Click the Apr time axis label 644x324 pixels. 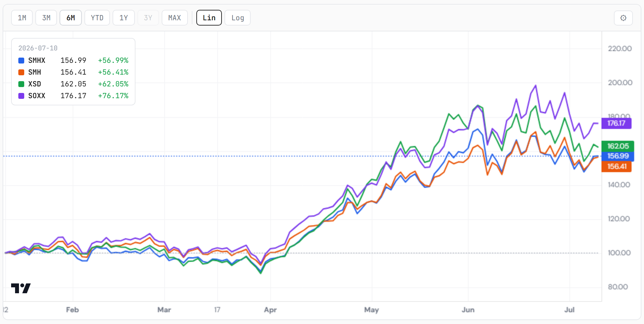pyautogui.click(x=270, y=310)
